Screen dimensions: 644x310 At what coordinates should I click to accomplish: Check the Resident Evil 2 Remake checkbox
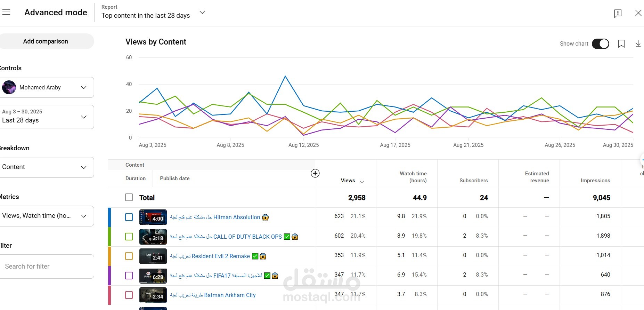coord(129,256)
